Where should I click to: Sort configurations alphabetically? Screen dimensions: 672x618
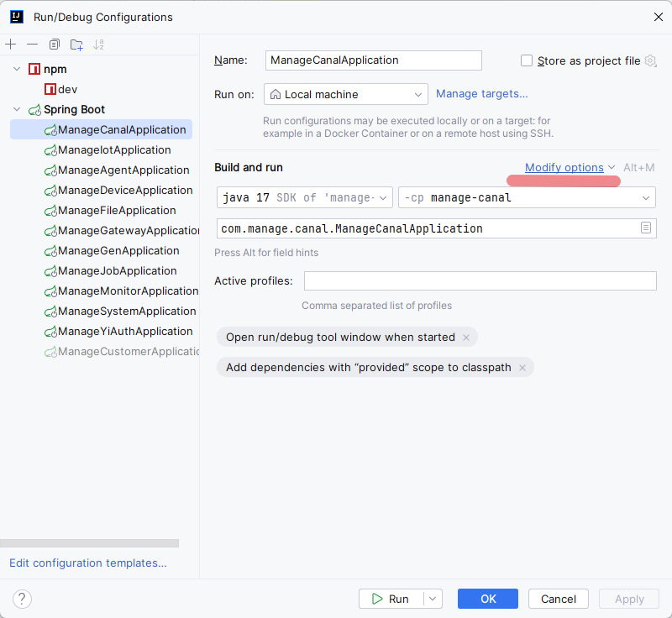coord(98,45)
